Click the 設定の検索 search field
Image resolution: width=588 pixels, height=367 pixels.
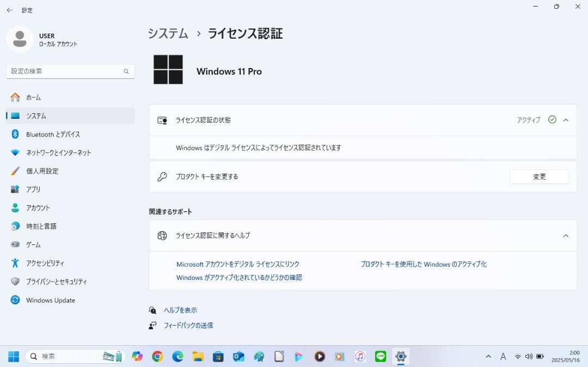point(70,71)
